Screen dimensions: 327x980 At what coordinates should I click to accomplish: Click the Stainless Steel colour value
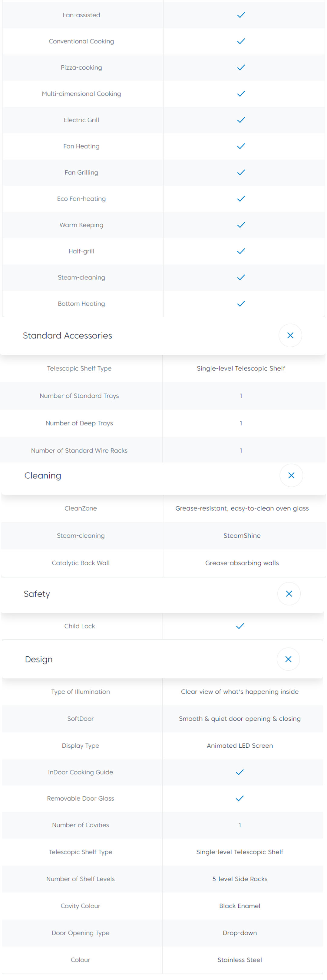click(x=240, y=960)
